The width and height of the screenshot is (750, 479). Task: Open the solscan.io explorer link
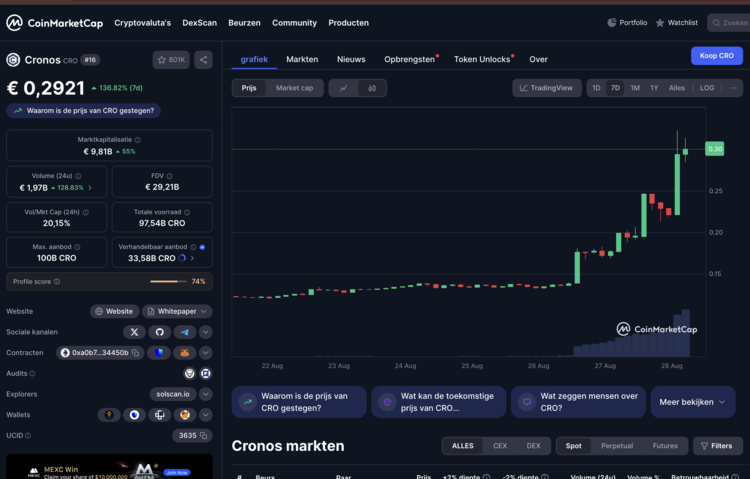point(173,394)
